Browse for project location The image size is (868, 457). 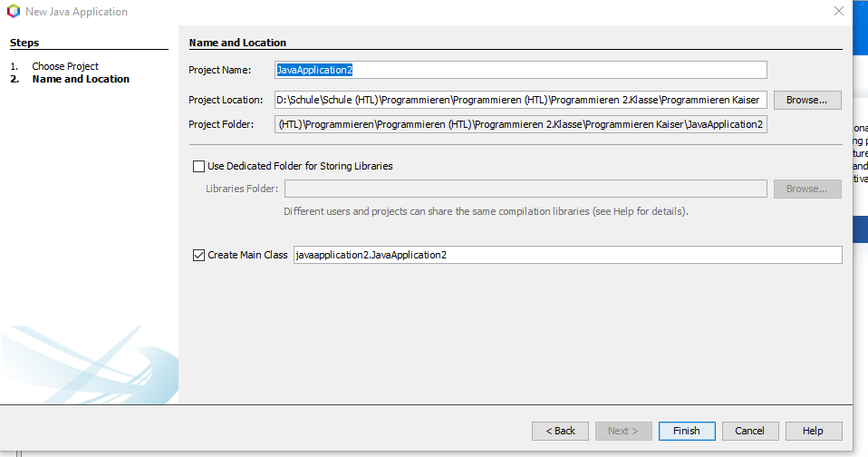[807, 100]
